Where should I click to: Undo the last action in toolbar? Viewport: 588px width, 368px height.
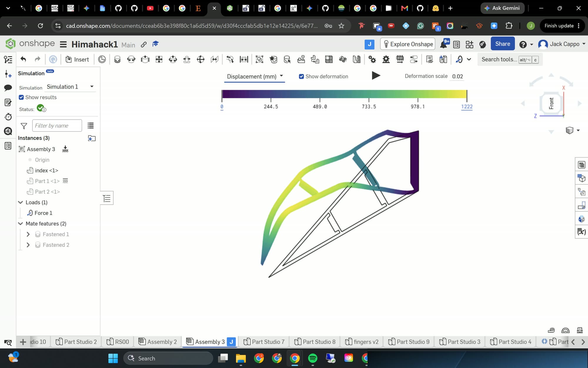tap(23, 59)
